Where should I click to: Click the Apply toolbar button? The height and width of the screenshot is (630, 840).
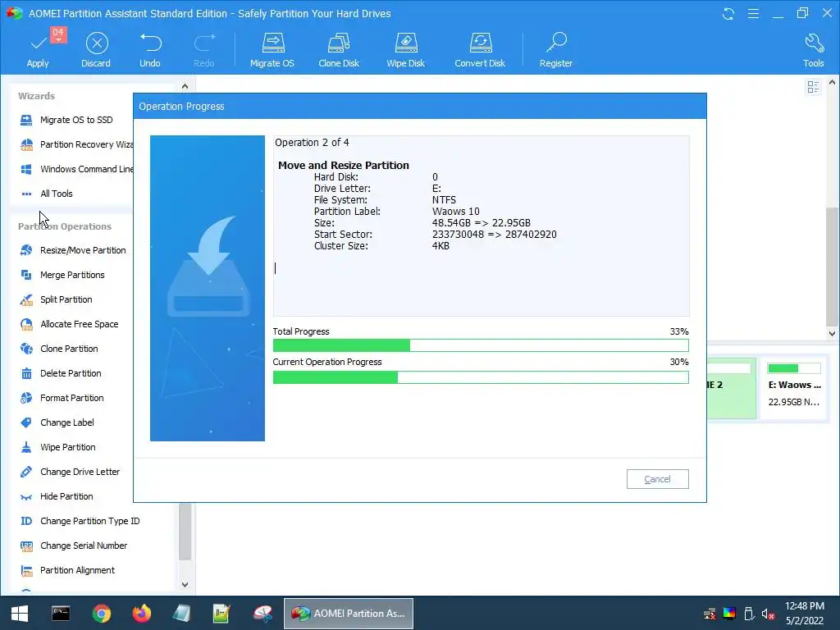coord(38,50)
